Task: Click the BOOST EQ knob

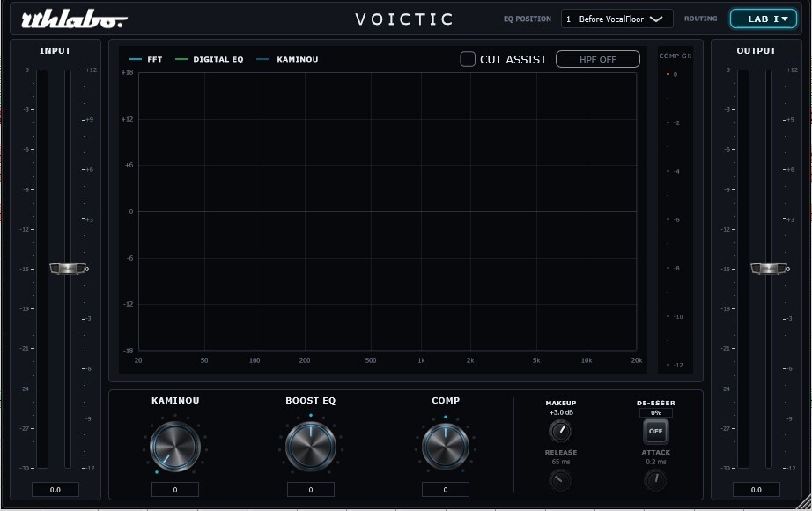Action: (x=311, y=446)
